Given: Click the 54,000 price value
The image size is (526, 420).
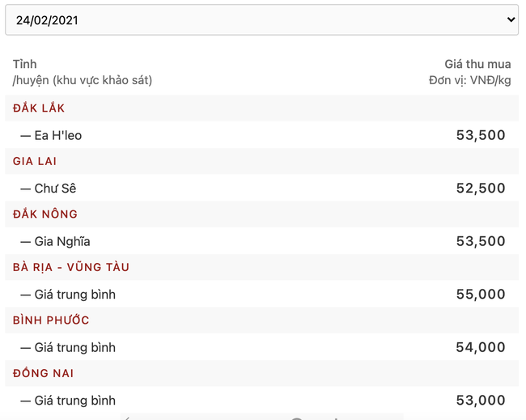Looking at the screenshot, I should point(481,347).
